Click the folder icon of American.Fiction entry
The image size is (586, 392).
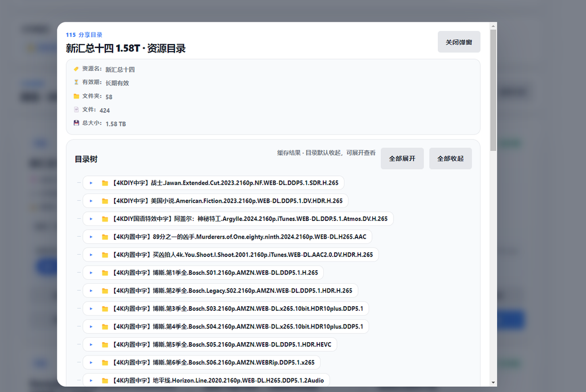pos(104,200)
